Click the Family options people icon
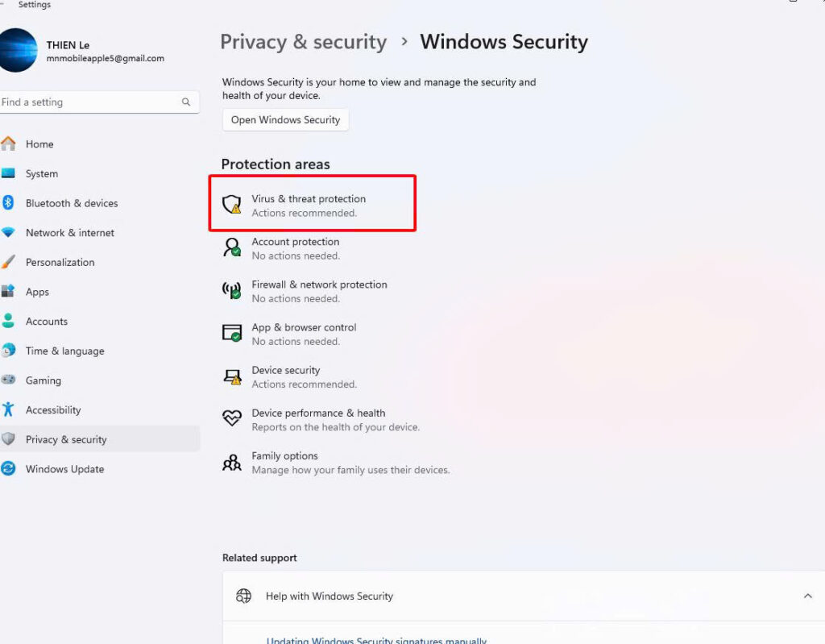The height and width of the screenshot is (644, 825). click(x=232, y=462)
